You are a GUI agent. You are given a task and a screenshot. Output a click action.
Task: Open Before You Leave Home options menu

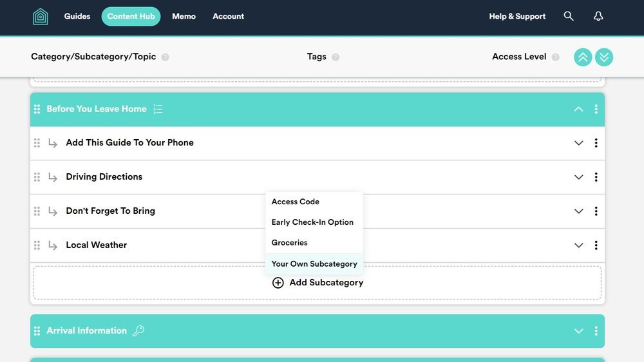(x=596, y=109)
